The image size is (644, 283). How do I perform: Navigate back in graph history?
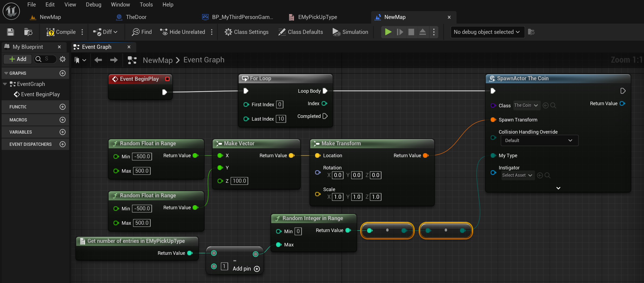click(x=98, y=60)
